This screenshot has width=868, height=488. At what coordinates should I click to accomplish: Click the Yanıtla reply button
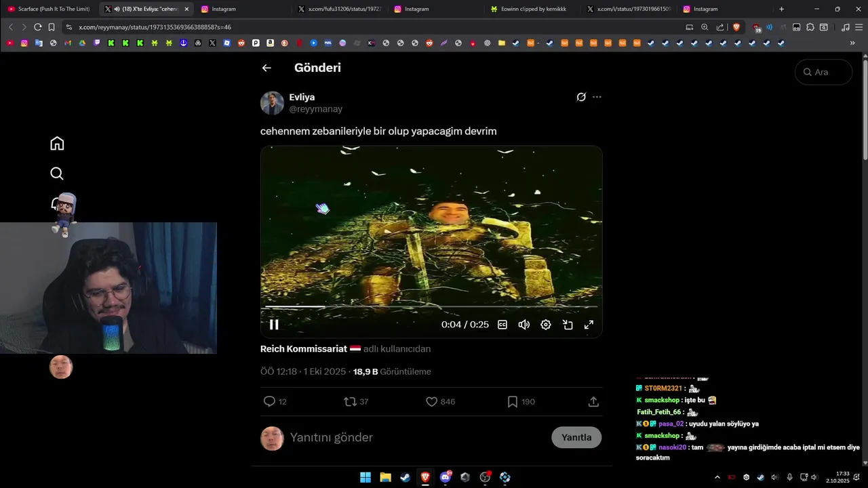pos(576,437)
